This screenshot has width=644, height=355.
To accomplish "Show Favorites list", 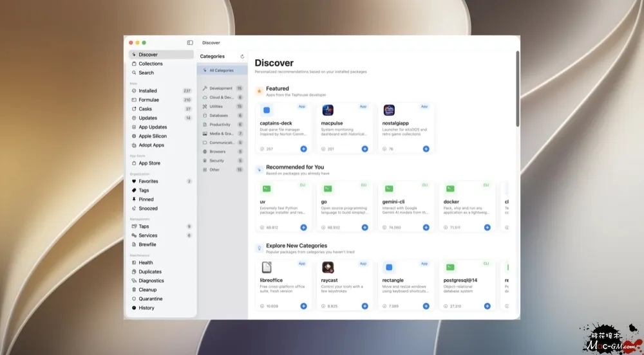I will pos(161,181).
